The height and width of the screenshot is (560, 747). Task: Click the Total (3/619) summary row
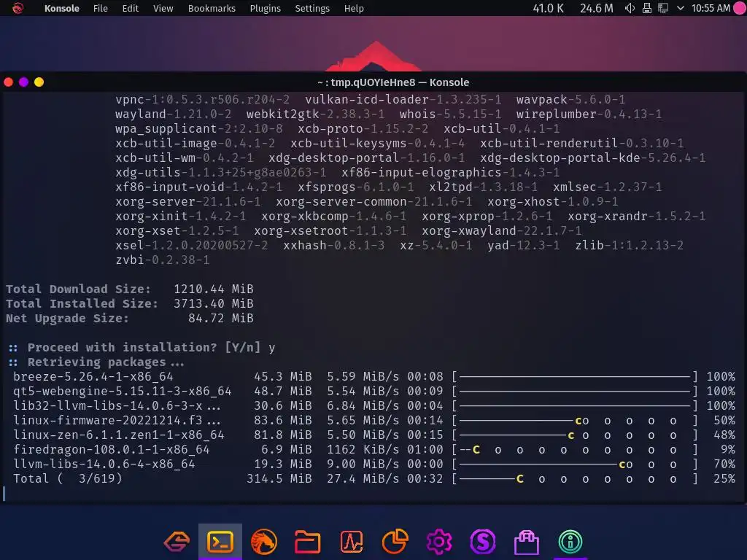click(374, 478)
